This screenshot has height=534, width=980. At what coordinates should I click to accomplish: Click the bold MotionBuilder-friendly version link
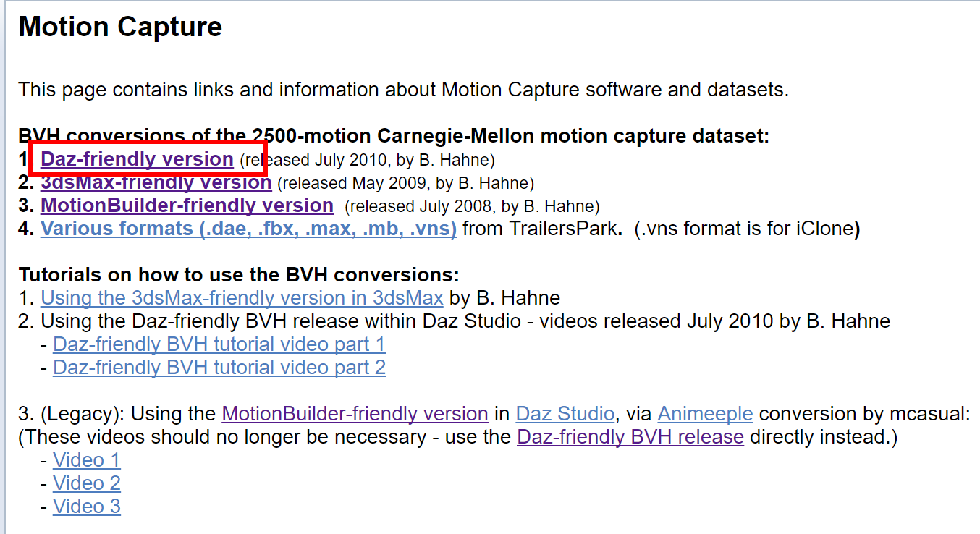tap(187, 205)
